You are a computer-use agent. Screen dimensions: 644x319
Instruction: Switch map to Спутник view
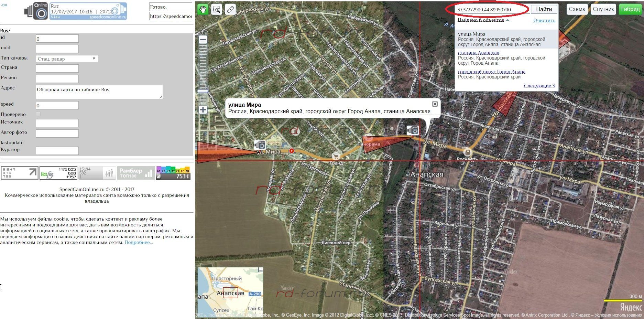pyautogui.click(x=603, y=9)
